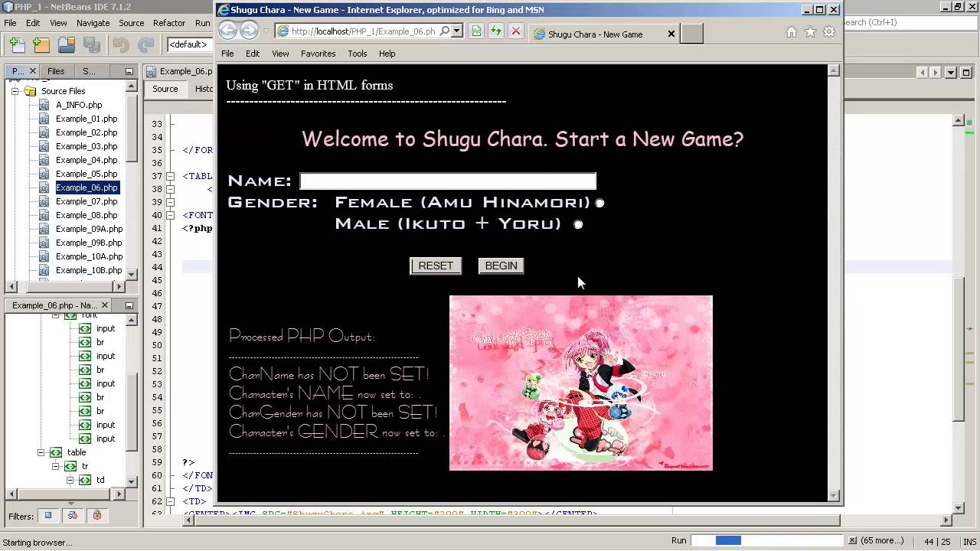Open the Navigate menu in NetBeans
The image size is (980, 551).
click(93, 23)
